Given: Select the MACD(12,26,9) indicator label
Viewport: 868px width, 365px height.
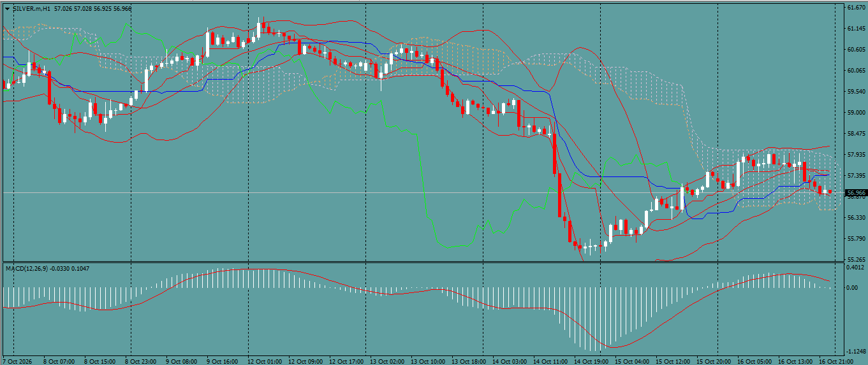Looking at the screenshot, I should point(27,269).
